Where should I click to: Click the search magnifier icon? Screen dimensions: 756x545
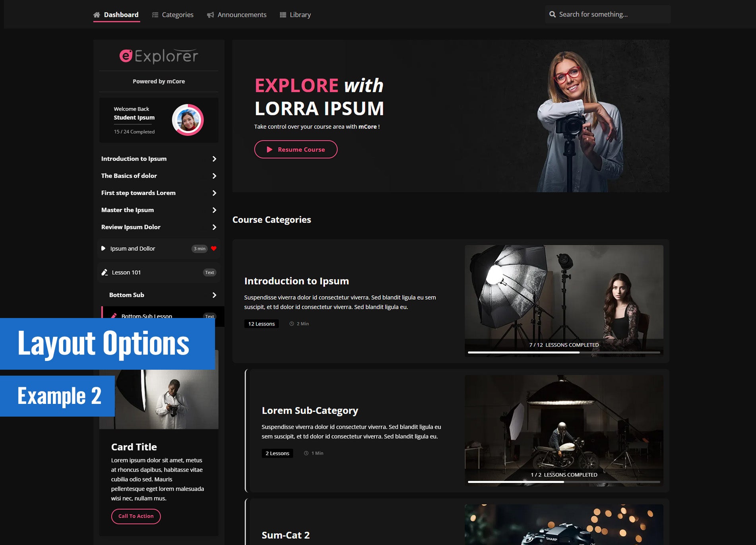point(552,14)
